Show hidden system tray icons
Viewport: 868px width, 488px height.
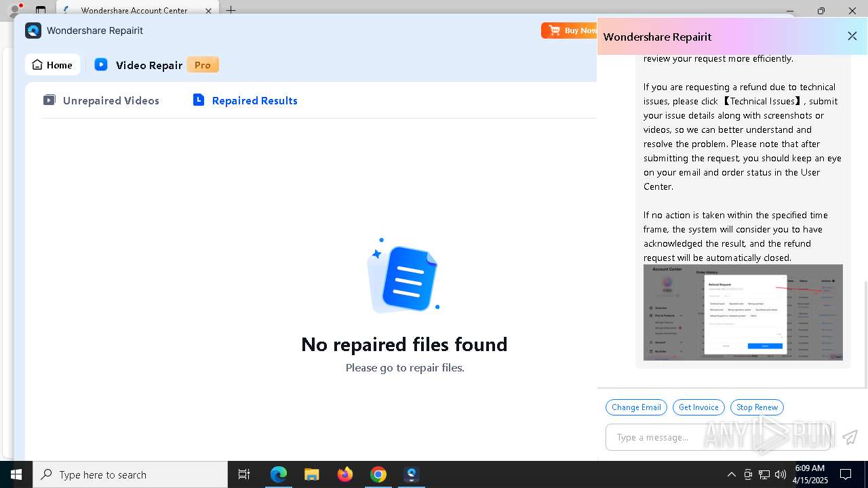click(731, 474)
